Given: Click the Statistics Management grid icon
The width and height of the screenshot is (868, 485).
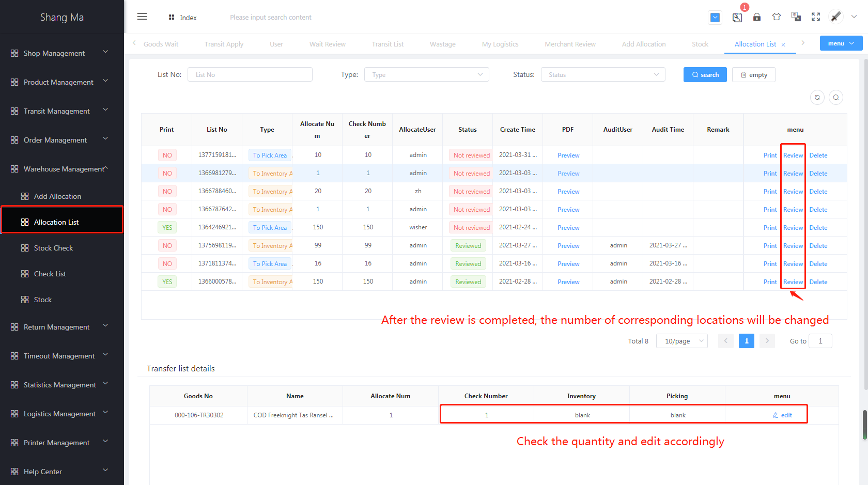Looking at the screenshot, I should click(x=14, y=385).
